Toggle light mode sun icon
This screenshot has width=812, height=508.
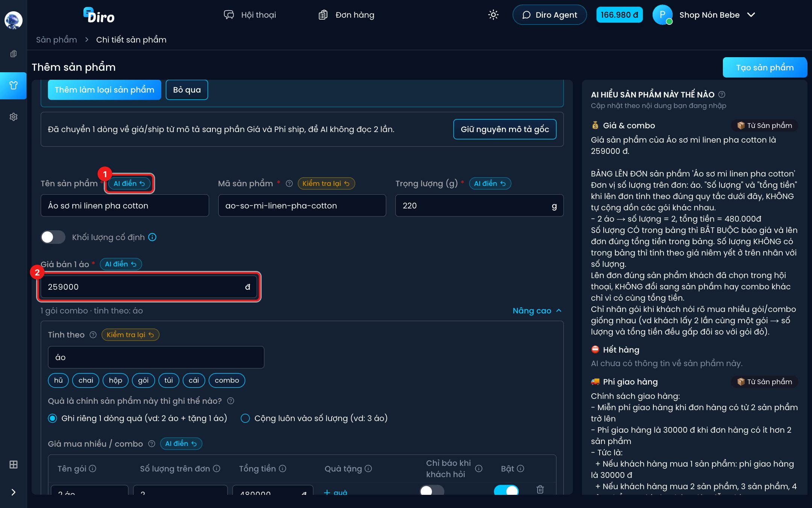(x=493, y=15)
